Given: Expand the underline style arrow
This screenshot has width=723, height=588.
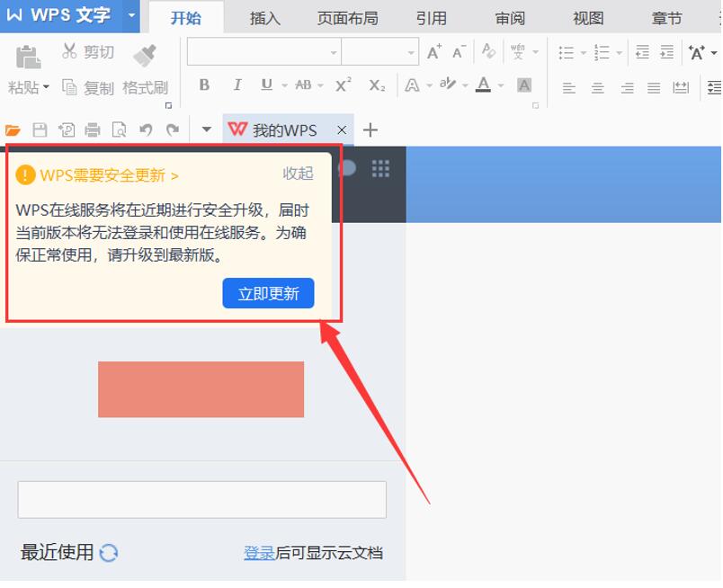Looking at the screenshot, I should [x=284, y=85].
